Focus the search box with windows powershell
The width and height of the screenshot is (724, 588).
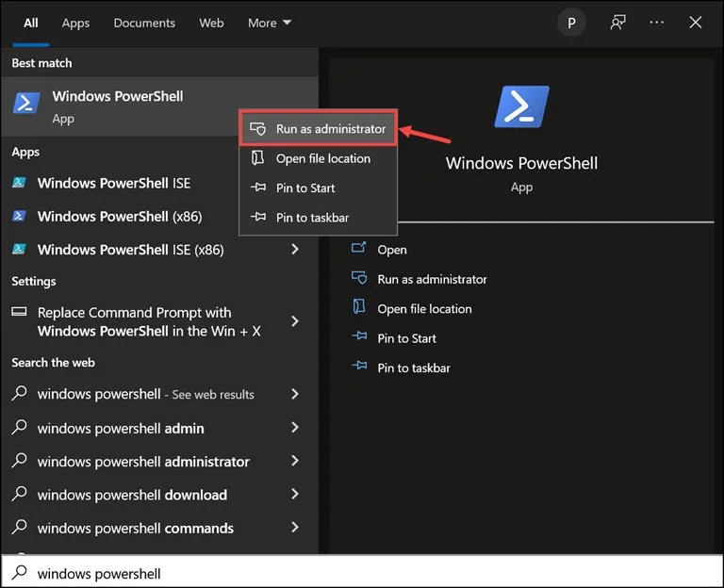point(362,572)
